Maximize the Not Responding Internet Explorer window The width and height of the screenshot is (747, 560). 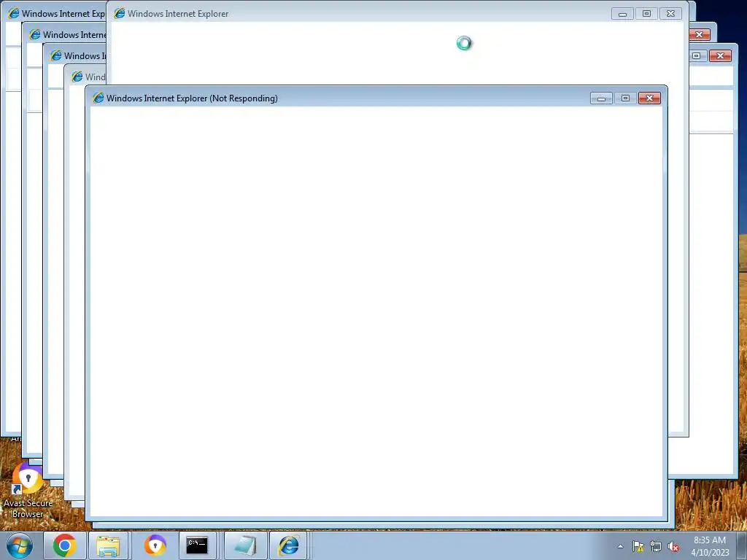(x=625, y=98)
